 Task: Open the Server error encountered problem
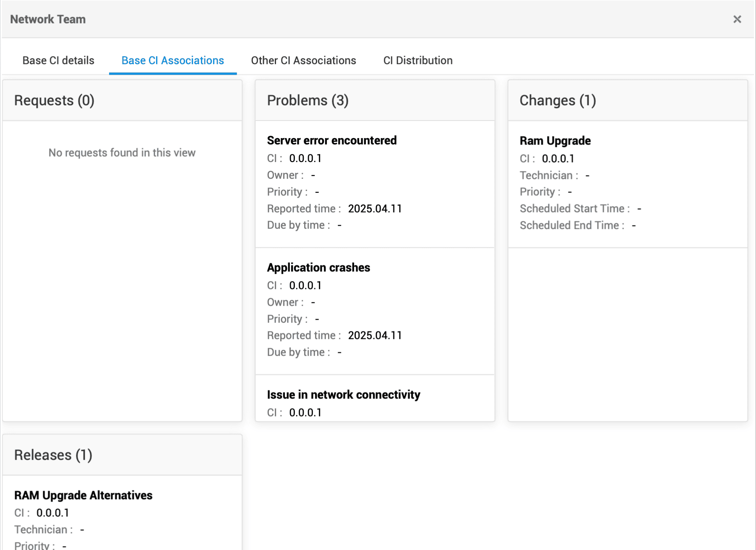(x=331, y=140)
